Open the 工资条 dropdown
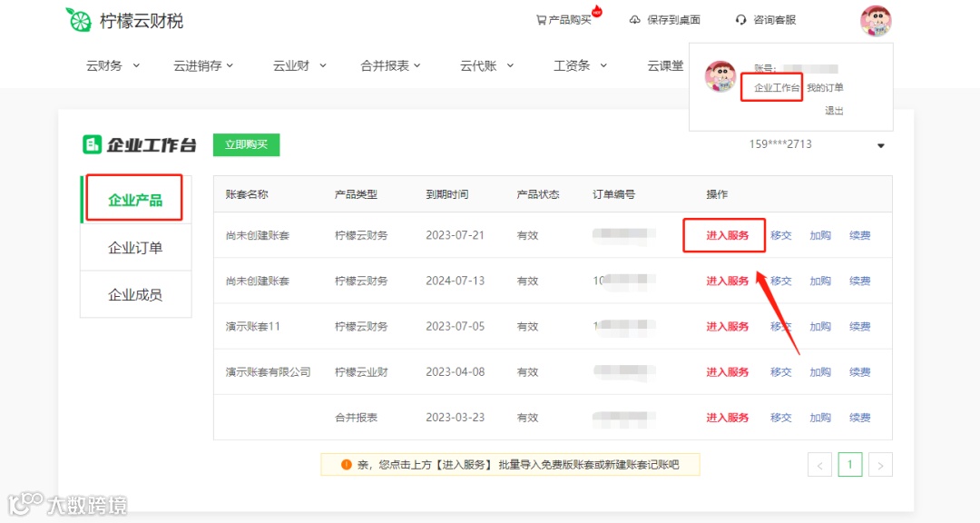This screenshot has width=980, height=523. coord(580,65)
